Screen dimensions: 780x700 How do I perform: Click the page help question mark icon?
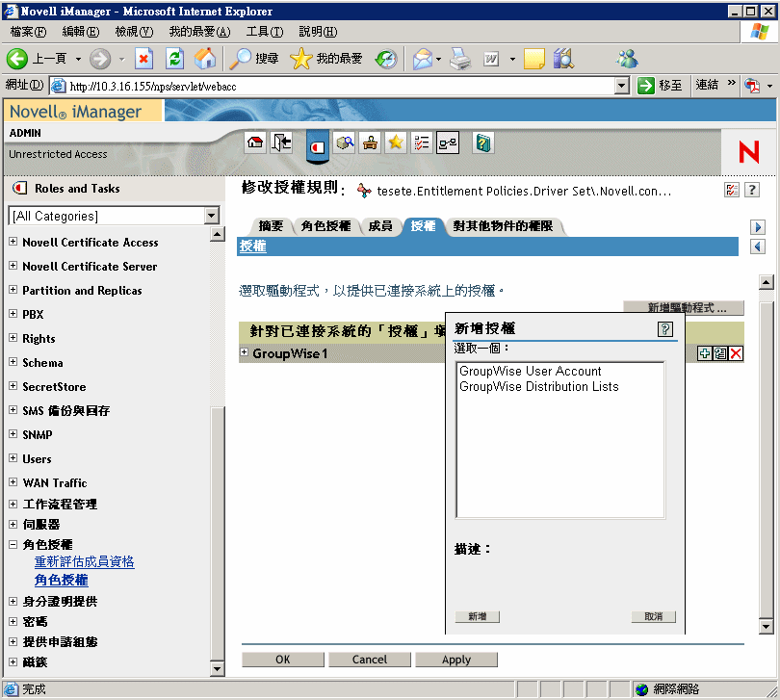752,190
